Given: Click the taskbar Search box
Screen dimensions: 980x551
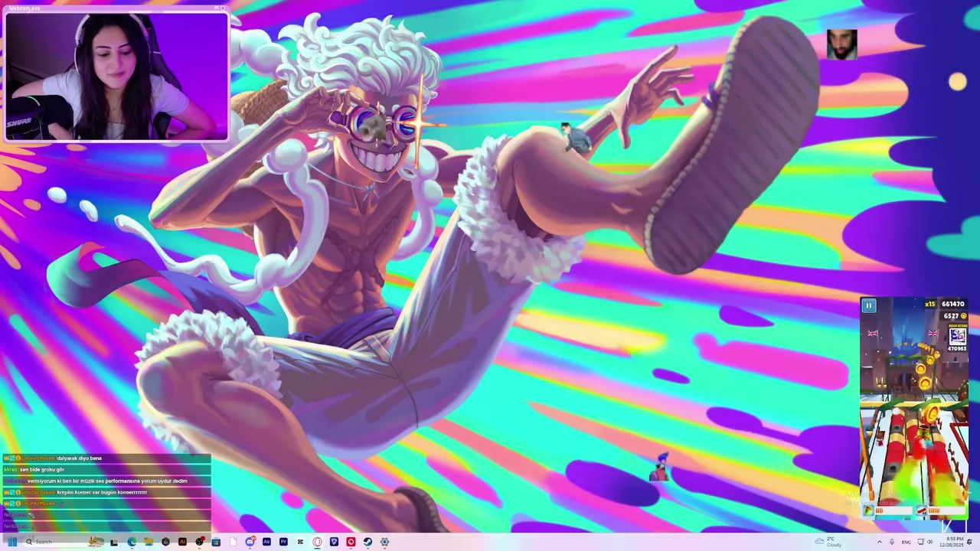Looking at the screenshot, I should pos(63,542).
